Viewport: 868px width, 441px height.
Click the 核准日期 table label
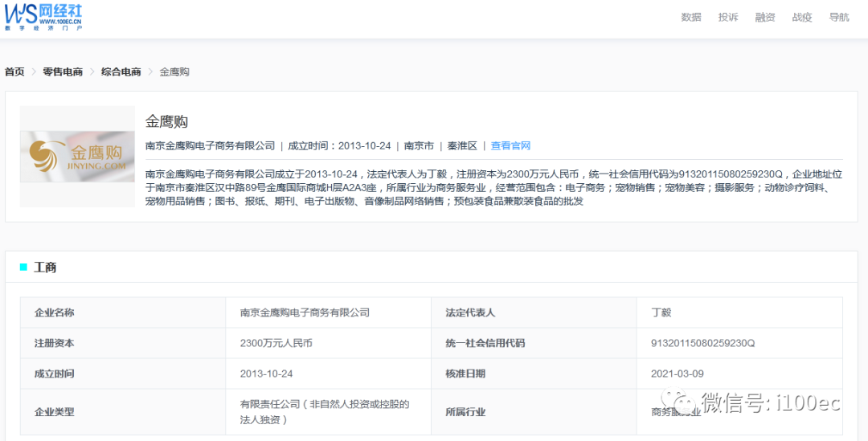pos(465,374)
